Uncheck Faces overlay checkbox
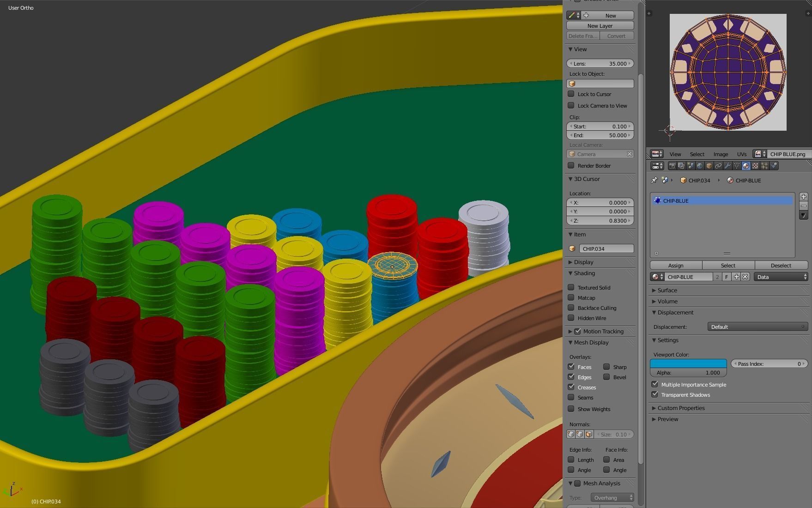Viewport: 812px width, 508px height. 571,367
